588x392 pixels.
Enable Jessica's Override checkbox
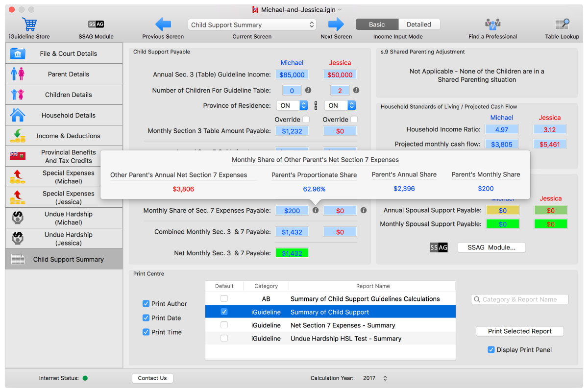tap(354, 119)
